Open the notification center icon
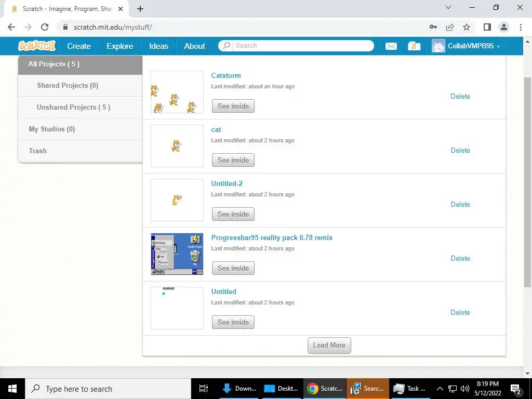The height and width of the screenshot is (399, 532). 516,389
